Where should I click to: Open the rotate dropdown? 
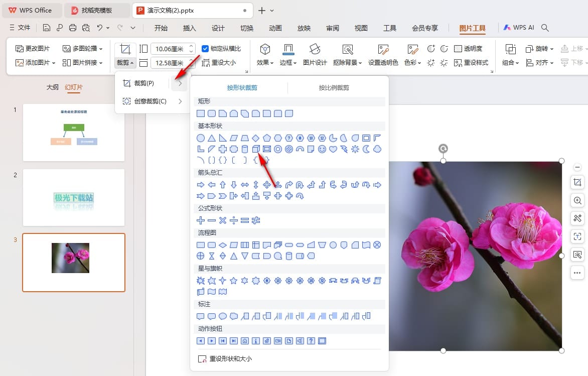539,48
